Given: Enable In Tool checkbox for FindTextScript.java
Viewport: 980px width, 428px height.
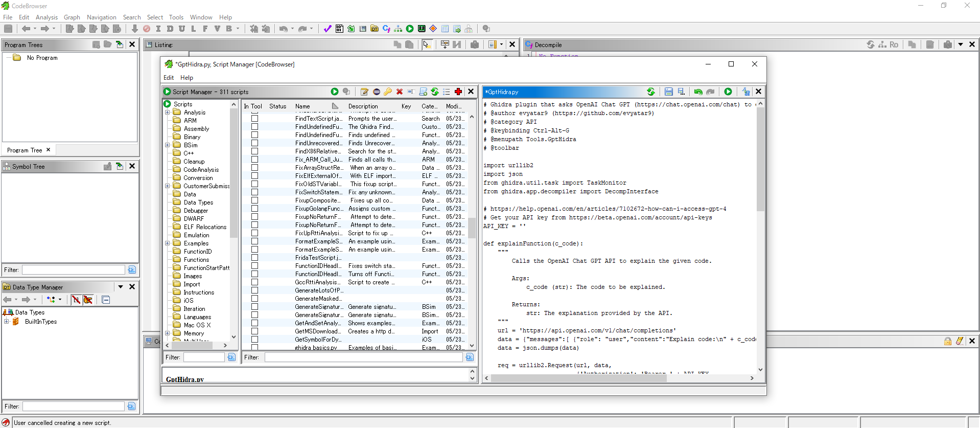Looking at the screenshot, I should click(x=254, y=119).
